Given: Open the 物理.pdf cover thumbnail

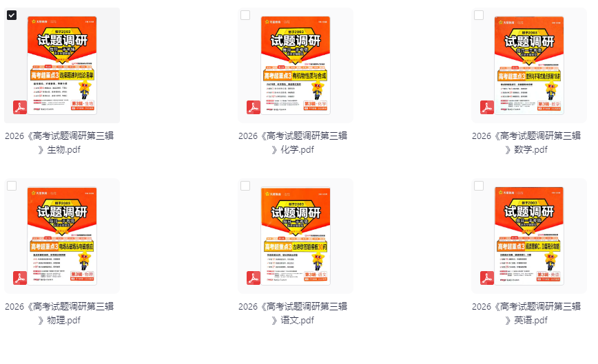Looking at the screenshot, I should tap(62, 236).
